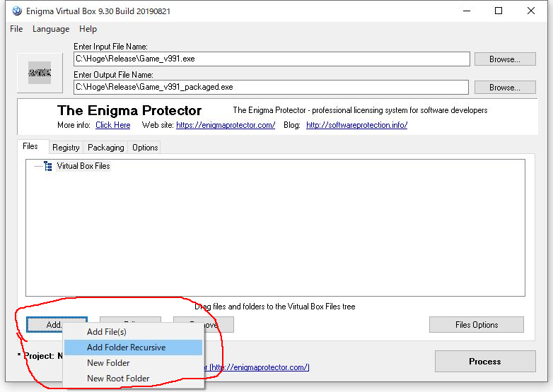
Task: Click the 'Enter Input File Name:' label
Action: (110, 47)
